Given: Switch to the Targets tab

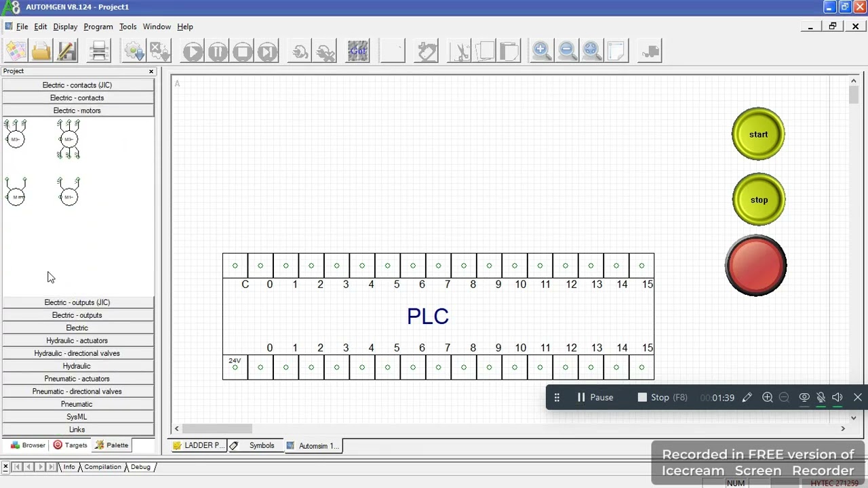Looking at the screenshot, I should pyautogui.click(x=71, y=445).
